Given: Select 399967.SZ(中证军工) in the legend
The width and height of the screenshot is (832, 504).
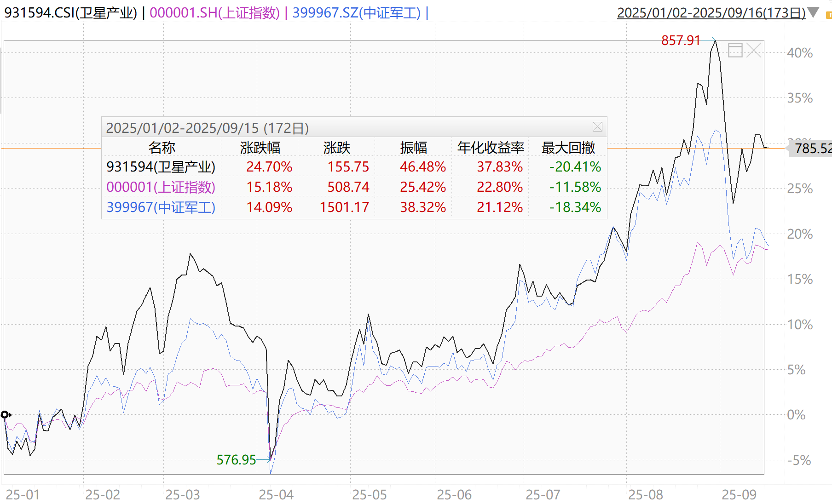Looking at the screenshot, I should pyautogui.click(x=357, y=13).
